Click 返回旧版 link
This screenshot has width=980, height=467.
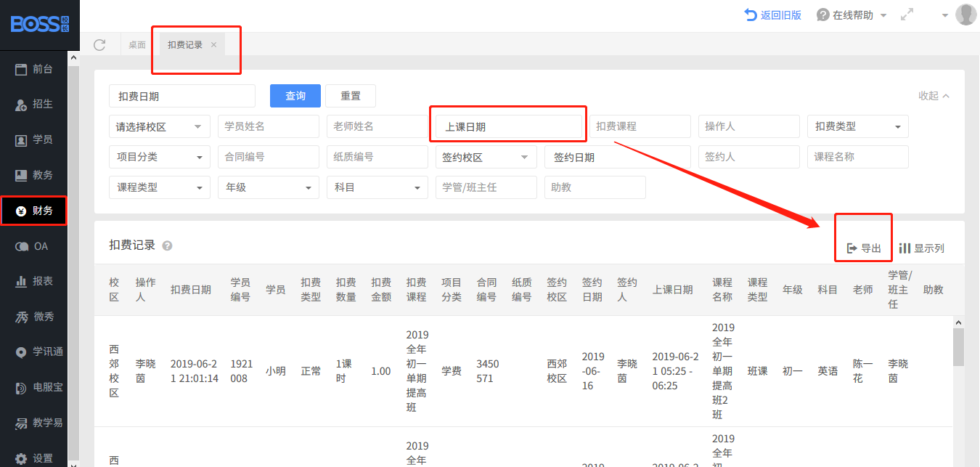pos(773,15)
